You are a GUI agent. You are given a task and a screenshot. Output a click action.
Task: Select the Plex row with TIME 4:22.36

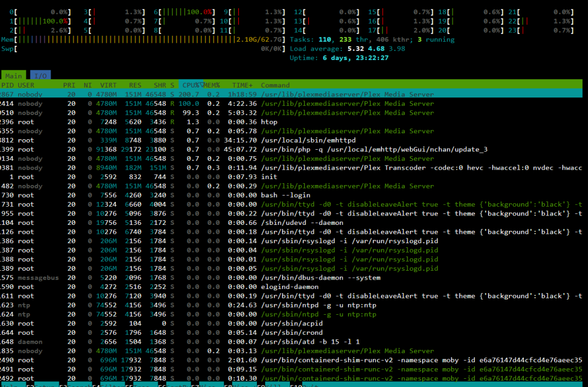(292, 103)
